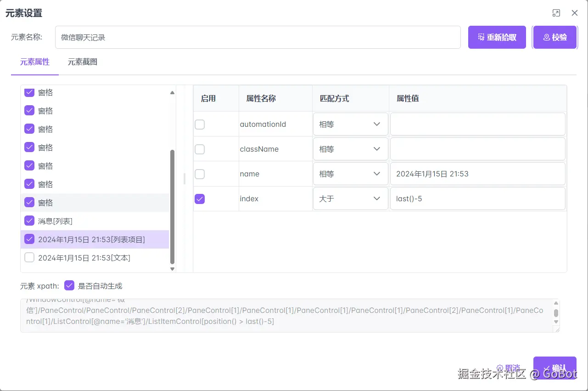Click the automationId 属性值 field
This screenshot has height=391, width=588.
click(x=478, y=124)
